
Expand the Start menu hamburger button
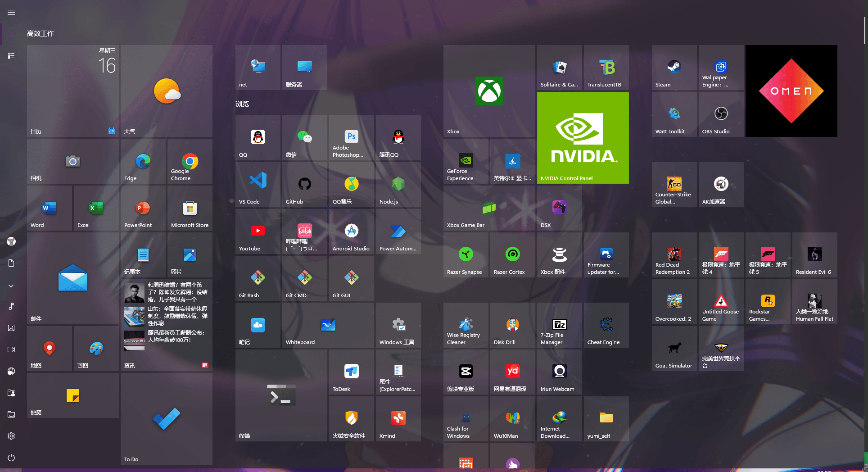[x=11, y=13]
